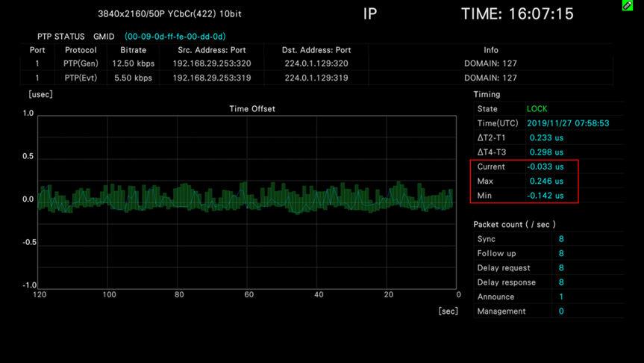Click the [sec] axis unit label
Viewport: 644px width, 363px height.
coord(448,311)
